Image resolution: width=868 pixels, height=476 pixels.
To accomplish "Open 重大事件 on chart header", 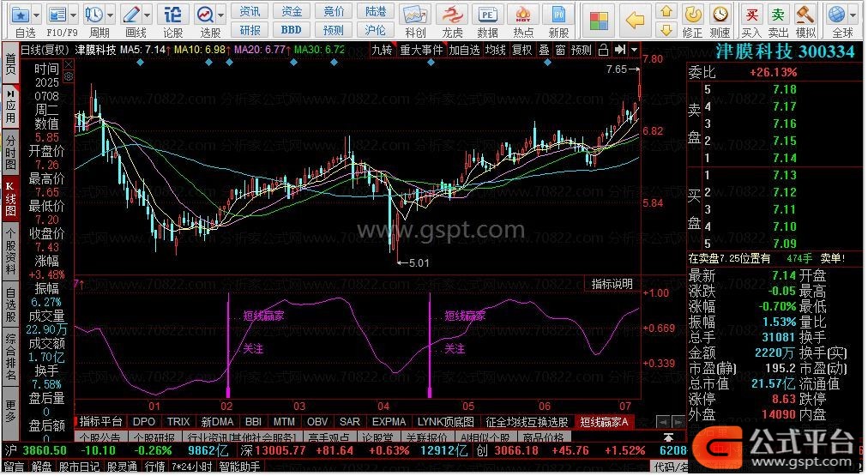I will tap(422, 51).
